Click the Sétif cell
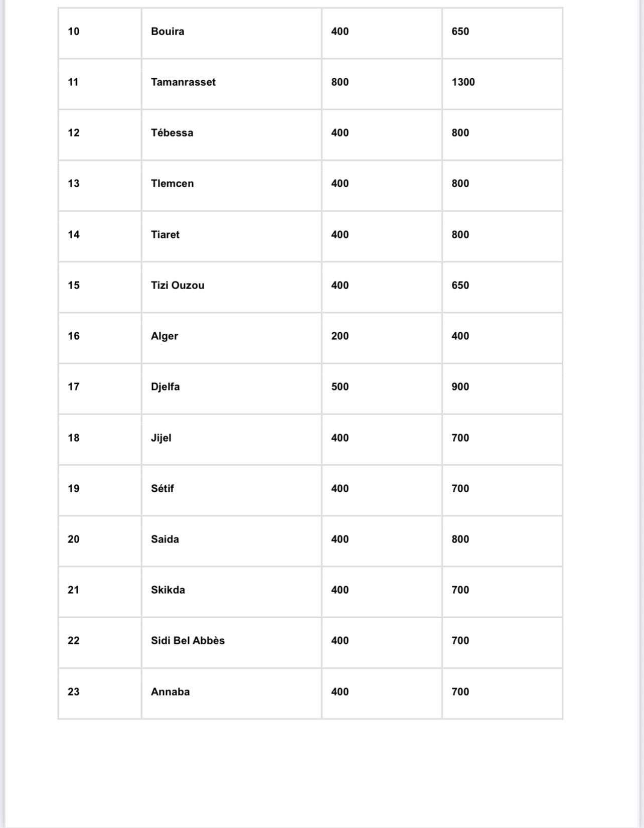This screenshot has width=644, height=828. 162,489
